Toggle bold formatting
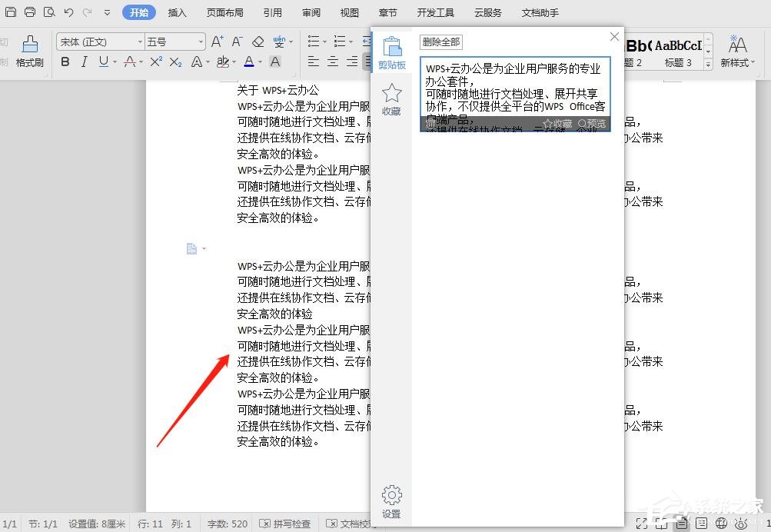 click(x=65, y=62)
